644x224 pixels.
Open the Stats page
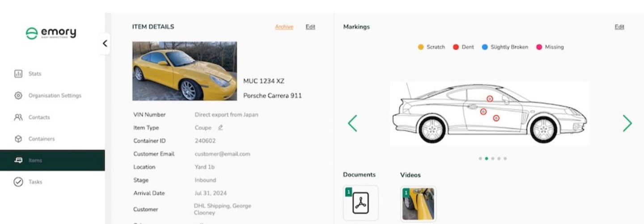34,74
